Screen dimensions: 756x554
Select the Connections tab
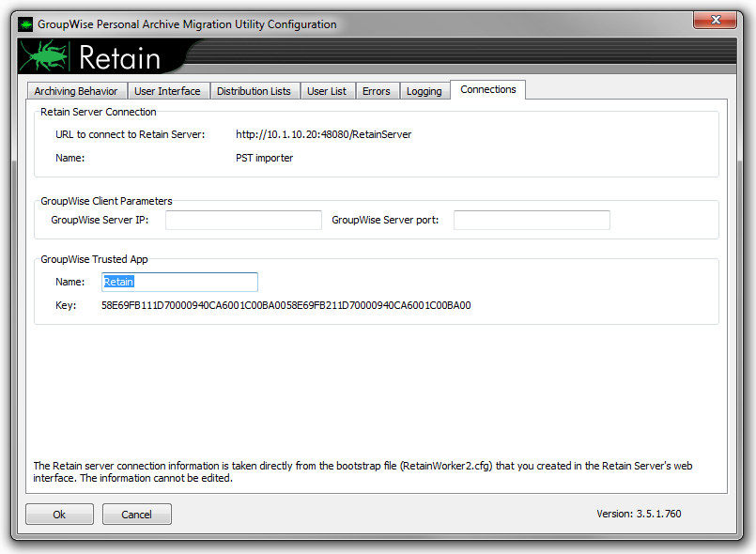tap(488, 90)
